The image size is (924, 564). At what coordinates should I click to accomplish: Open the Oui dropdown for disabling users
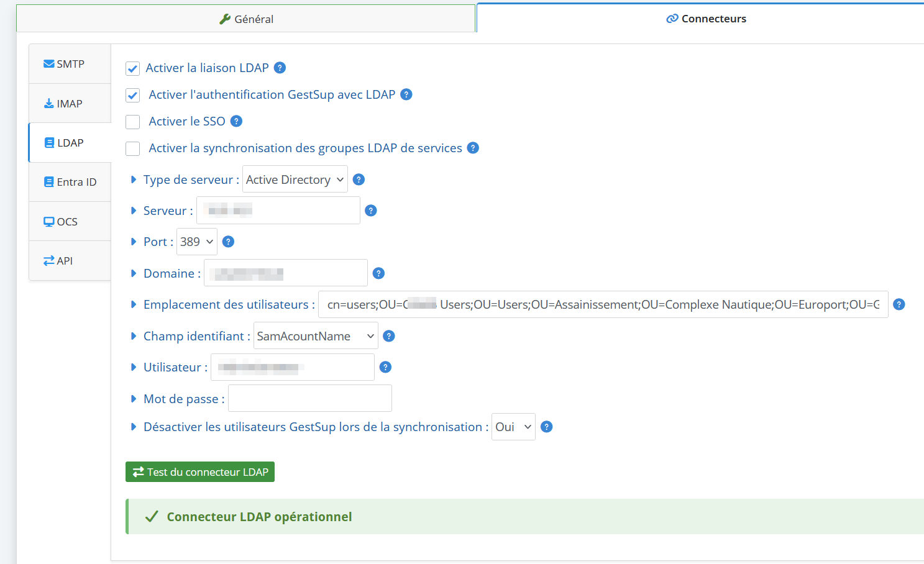pos(513,427)
